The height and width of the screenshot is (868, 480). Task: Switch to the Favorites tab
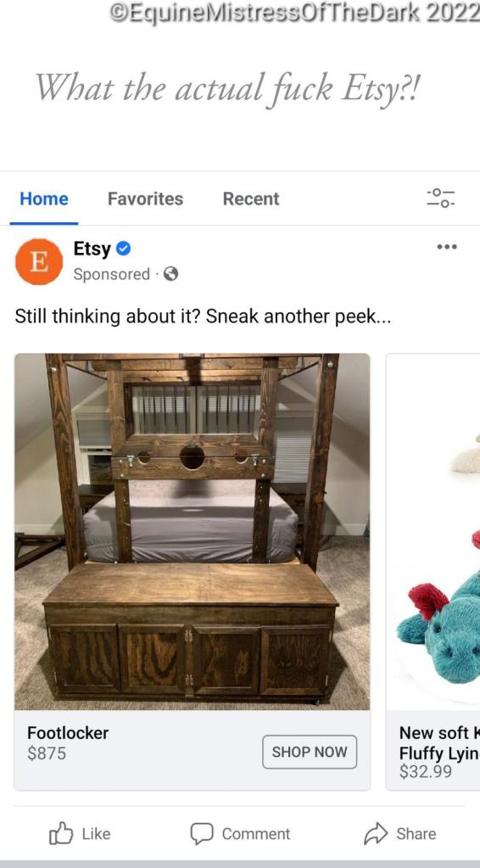pyautogui.click(x=145, y=199)
